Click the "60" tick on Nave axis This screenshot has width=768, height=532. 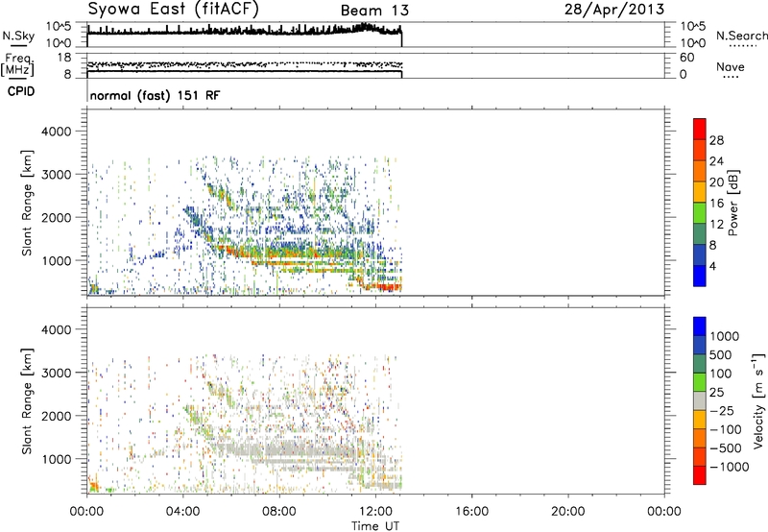686,58
